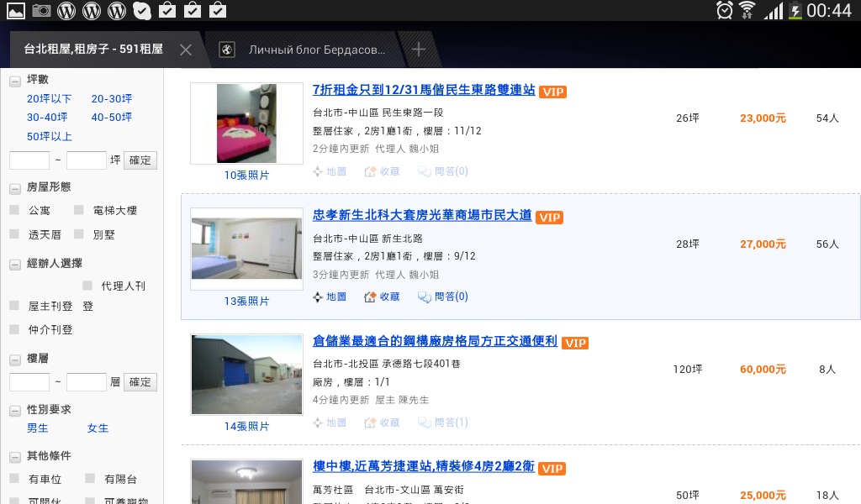Collapse the 樓層 filter section

pyautogui.click(x=15, y=360)
